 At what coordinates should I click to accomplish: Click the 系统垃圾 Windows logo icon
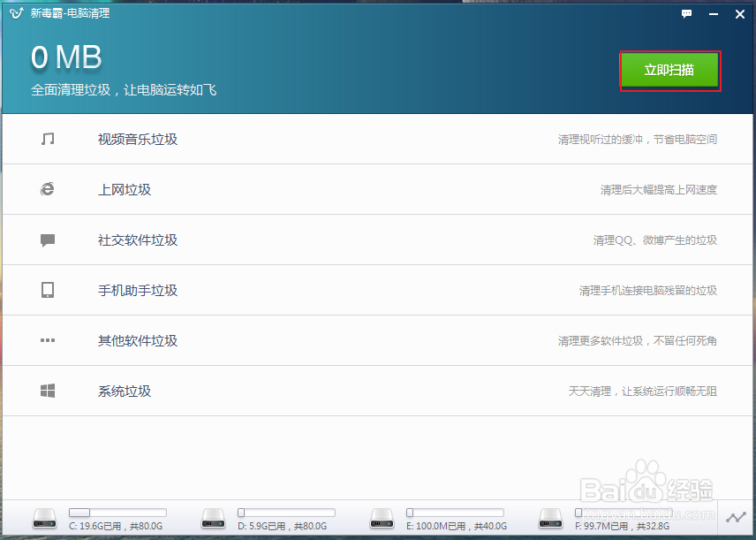(48, 391)
